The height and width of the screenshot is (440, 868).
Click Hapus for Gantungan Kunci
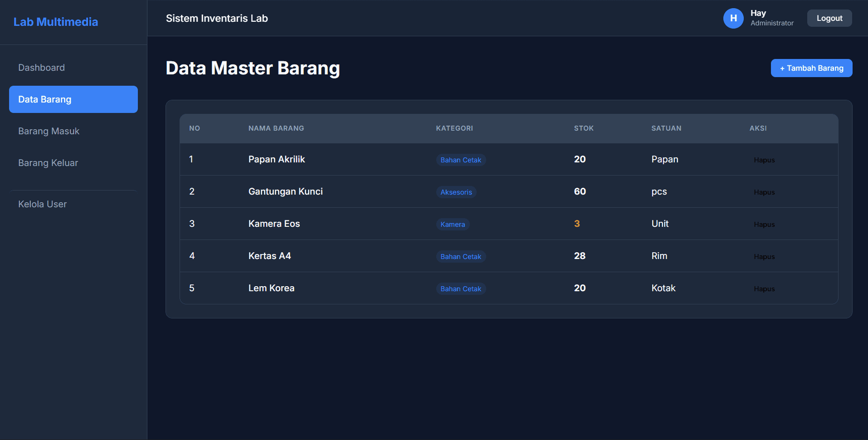click(x=764, y=192)
